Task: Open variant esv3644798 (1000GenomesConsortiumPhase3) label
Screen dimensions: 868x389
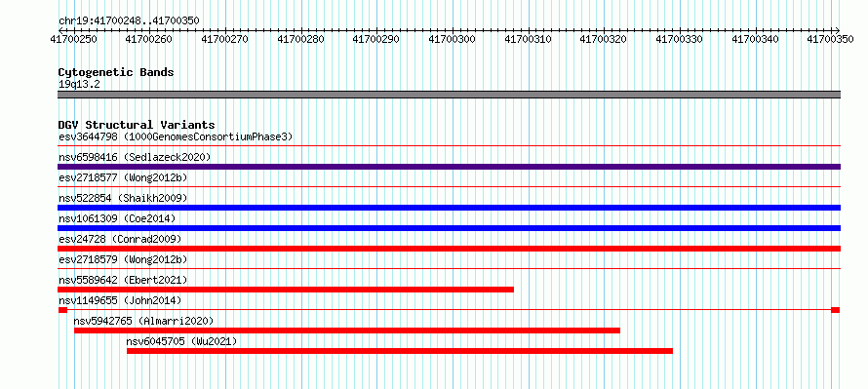Action: (176, 136)
